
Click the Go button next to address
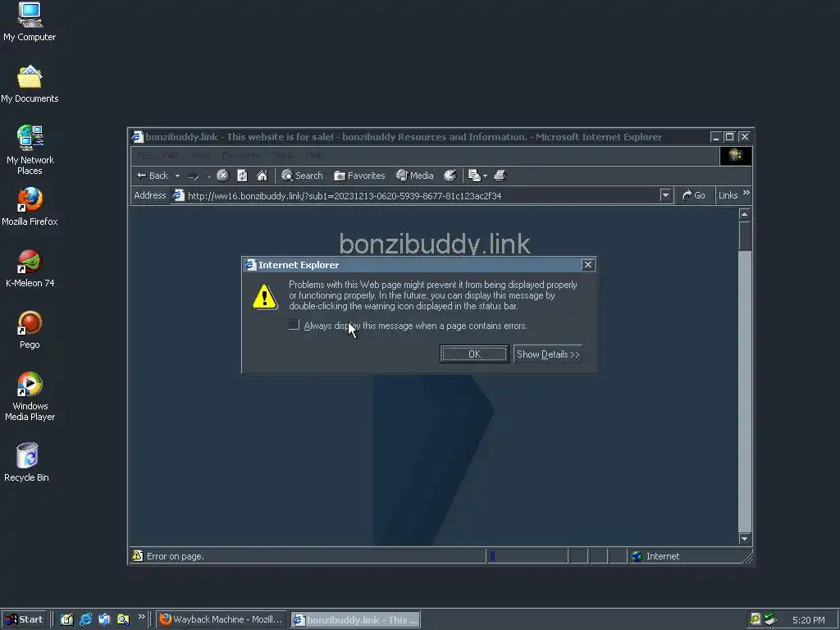(x=694, y=195)
